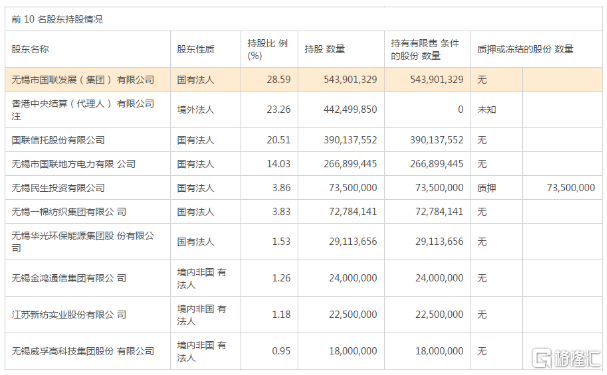Click the 3.86 percentage value
The image size is (607, 375).
click(x=281, y=188)
